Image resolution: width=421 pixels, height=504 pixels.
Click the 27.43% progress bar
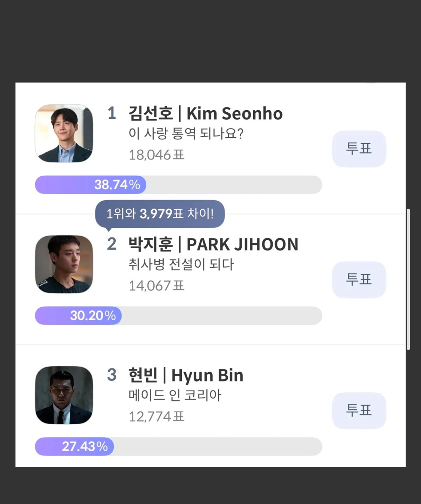click(x=179, y=446)
